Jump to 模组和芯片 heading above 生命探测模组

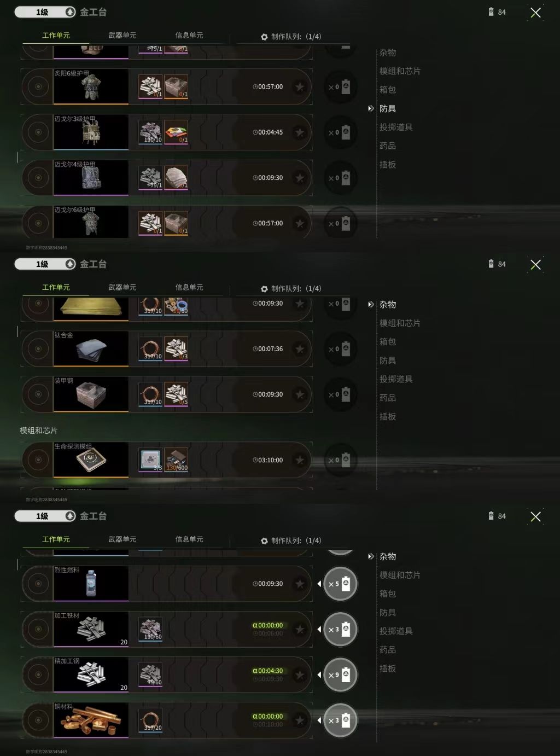point(38,431)
